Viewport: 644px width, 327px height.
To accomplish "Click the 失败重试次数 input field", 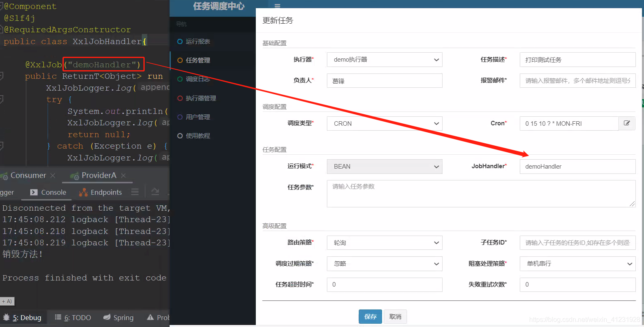I will point(577,285).
